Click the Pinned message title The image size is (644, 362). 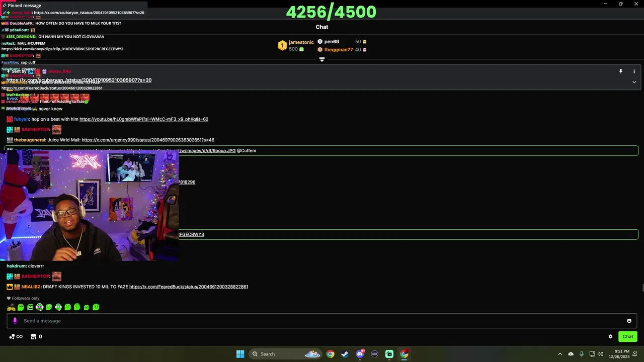(25, 6)
